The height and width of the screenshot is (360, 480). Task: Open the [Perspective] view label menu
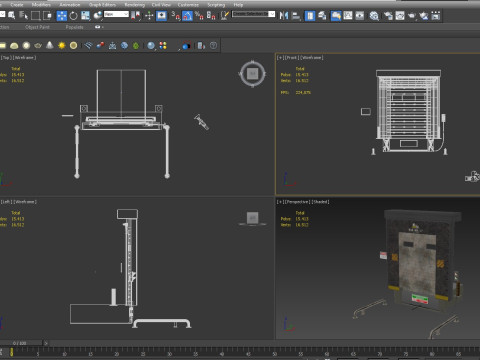297,202
